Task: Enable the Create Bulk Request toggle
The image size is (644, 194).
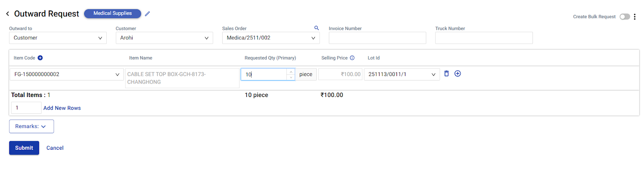Action: 625,17
